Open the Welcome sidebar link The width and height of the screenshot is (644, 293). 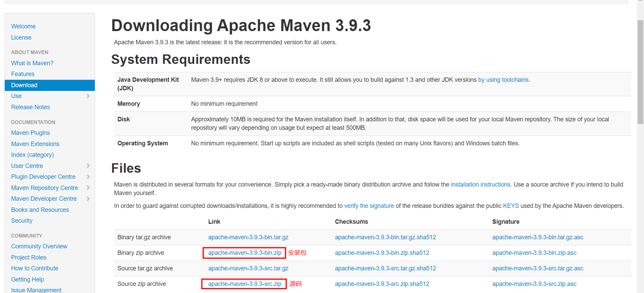coord(23,26)
